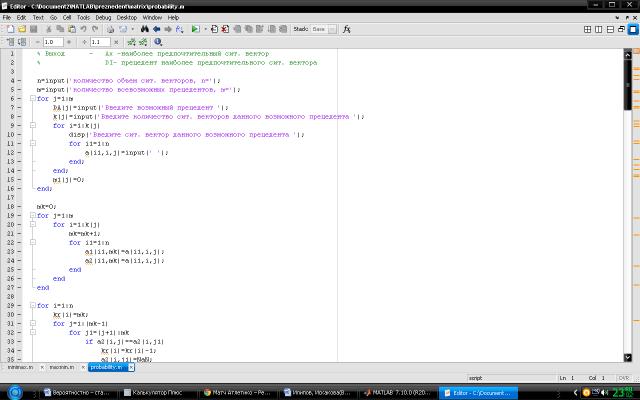Save the script with the Save icon
The width and height of the screenshot is (640, 400).
(31, 30)
